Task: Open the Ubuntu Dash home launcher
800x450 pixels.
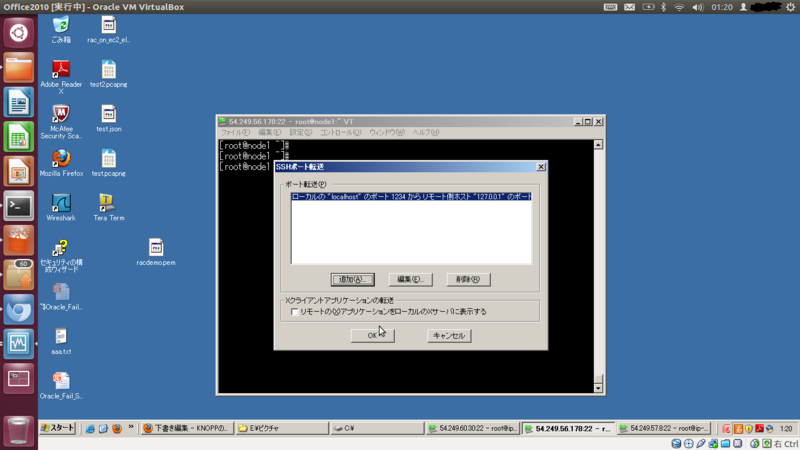Action: point(18,33)
